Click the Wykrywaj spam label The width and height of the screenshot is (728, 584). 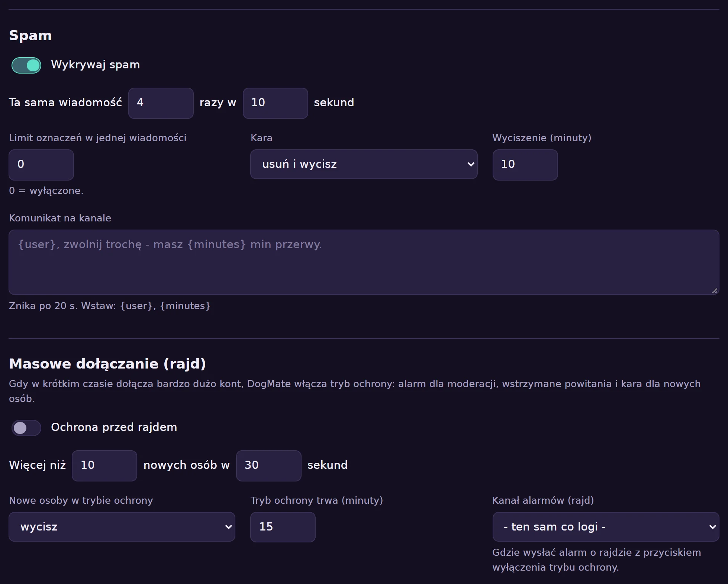click(x=96, y=65)
